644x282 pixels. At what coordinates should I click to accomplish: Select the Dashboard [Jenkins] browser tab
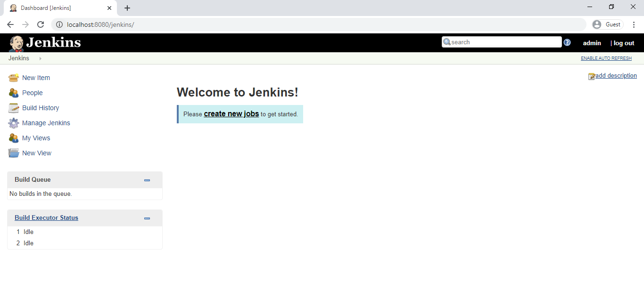(60, 8)
